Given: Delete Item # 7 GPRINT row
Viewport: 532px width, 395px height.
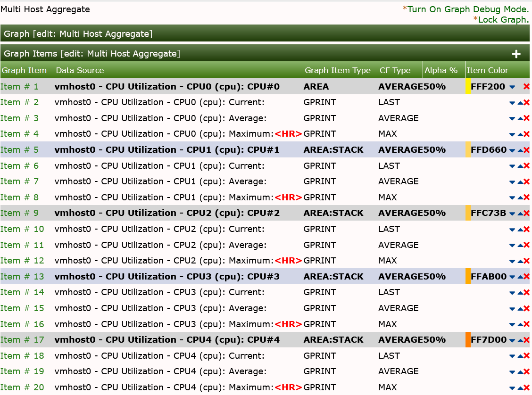Looking at the screenshot, I should click(526, 182).
